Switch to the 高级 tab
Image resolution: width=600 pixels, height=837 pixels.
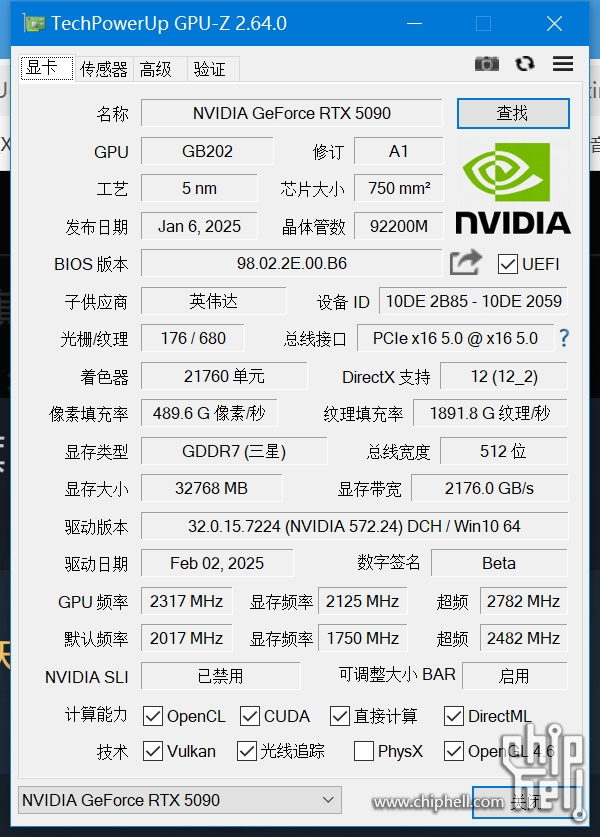(x=159, y=69)
